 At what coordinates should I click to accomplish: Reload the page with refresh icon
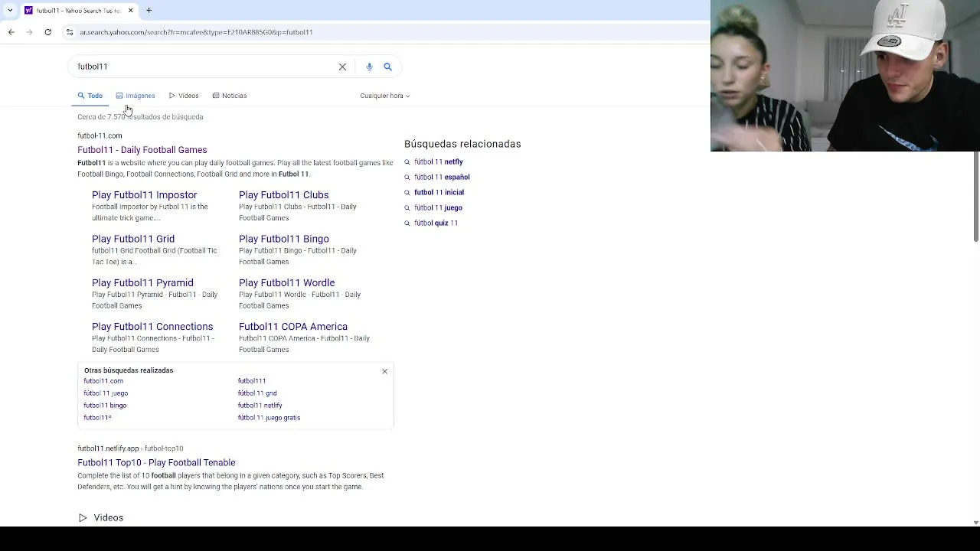[47, 32]
